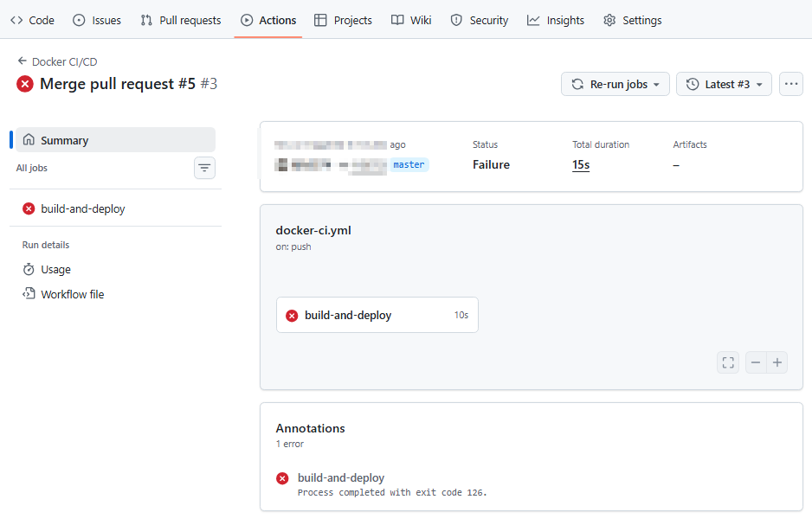Click the file-code icon beside Workflow file
812x525 pixels.
pos(29,294)
